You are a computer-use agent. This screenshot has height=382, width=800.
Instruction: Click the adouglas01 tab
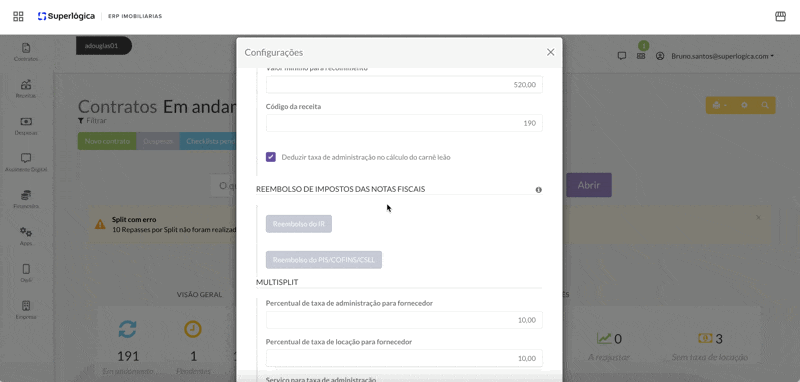104,45
